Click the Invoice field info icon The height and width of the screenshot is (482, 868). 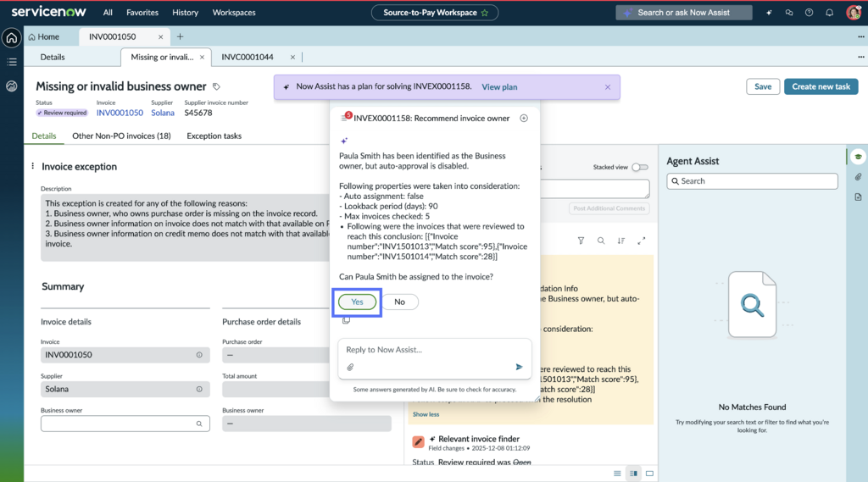199,355
